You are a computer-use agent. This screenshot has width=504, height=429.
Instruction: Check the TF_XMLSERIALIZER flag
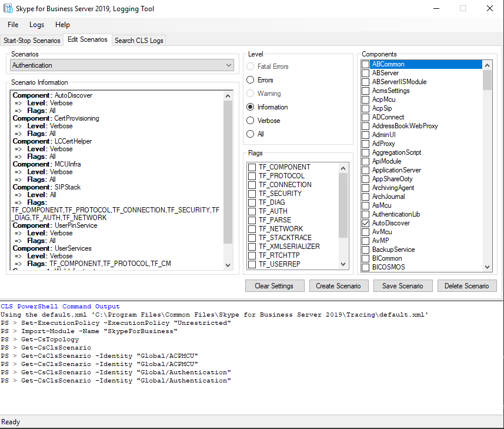[x=252, y=247]
